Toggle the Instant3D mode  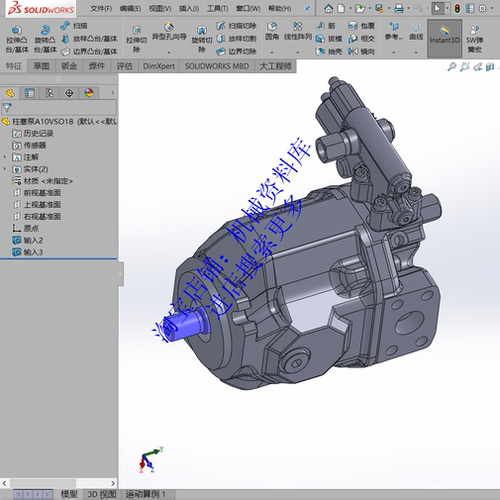(444, 38)
